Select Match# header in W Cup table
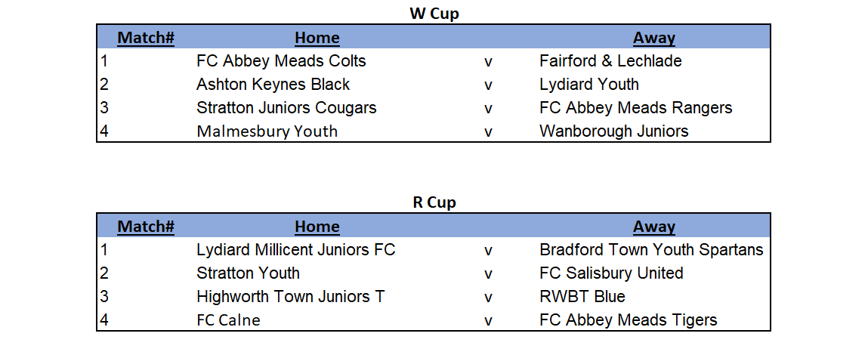 (146, 38)
